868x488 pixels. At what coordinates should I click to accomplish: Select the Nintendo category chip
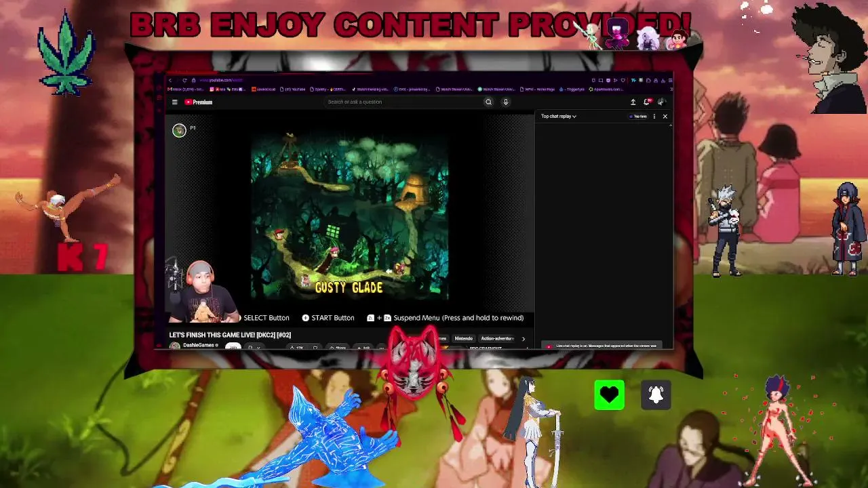pos(464,338)
